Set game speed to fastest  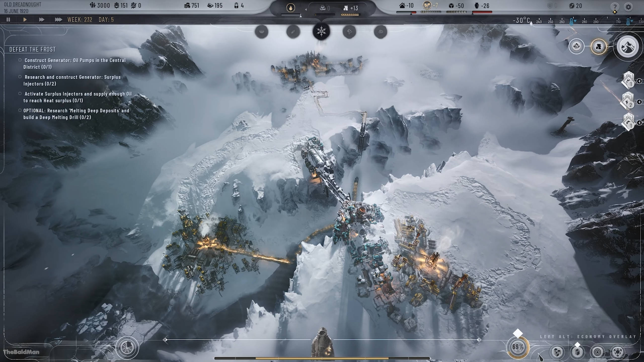coord(58,19)
